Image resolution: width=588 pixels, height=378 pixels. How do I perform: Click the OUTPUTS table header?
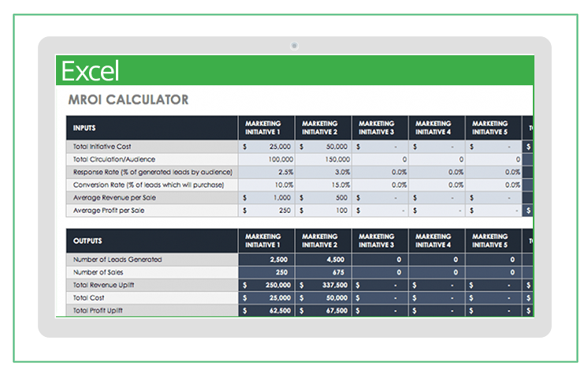coord(87,241)
